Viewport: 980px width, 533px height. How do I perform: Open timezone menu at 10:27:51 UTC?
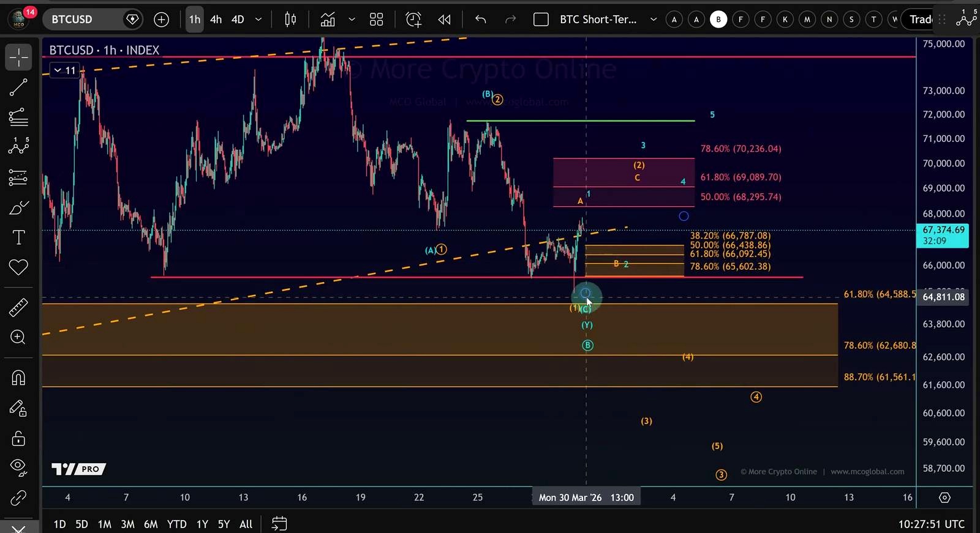931,524
